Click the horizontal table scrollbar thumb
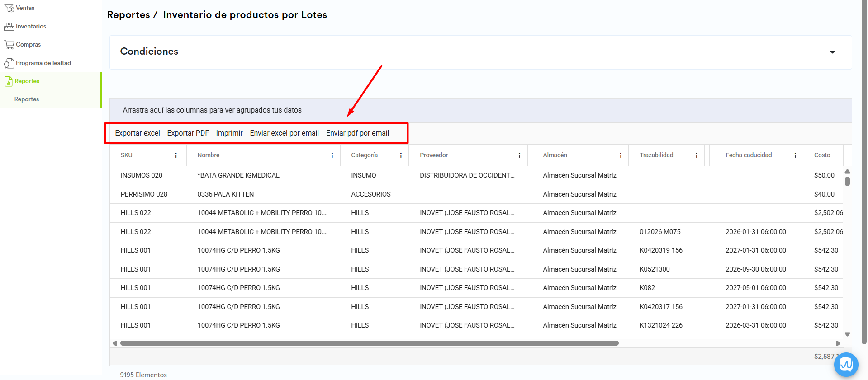Screen dimensions: 868x380 coord(369,343)
